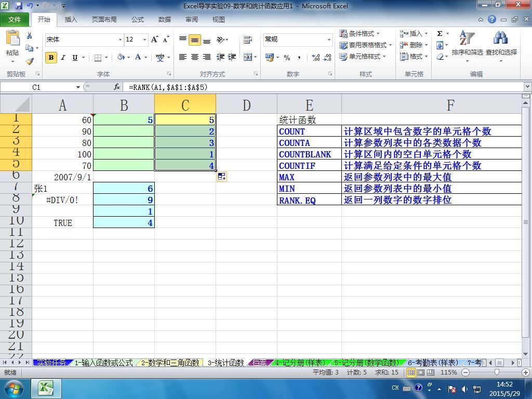Apply Percent Style format

pyautogui.click(x=287, y=58)
